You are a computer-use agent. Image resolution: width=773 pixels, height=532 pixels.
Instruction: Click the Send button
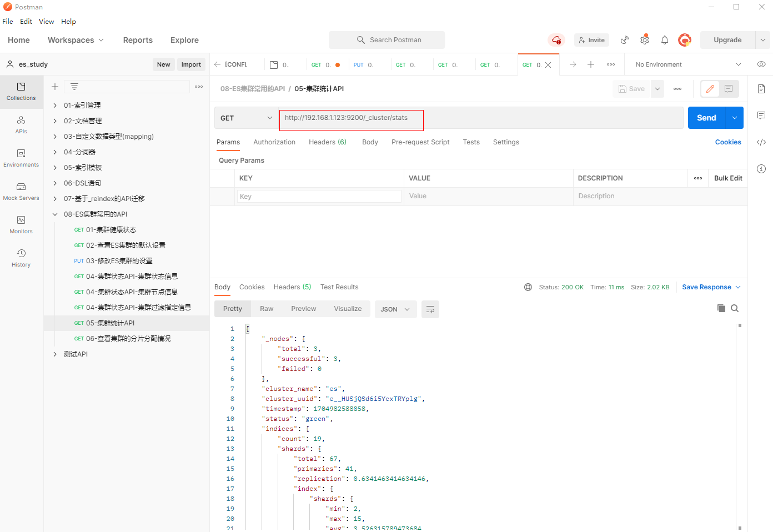click(706, 118)
